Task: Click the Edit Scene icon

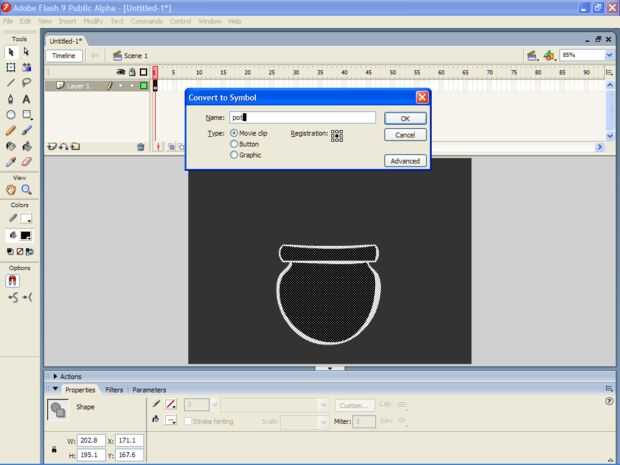Action: (532, 56)
